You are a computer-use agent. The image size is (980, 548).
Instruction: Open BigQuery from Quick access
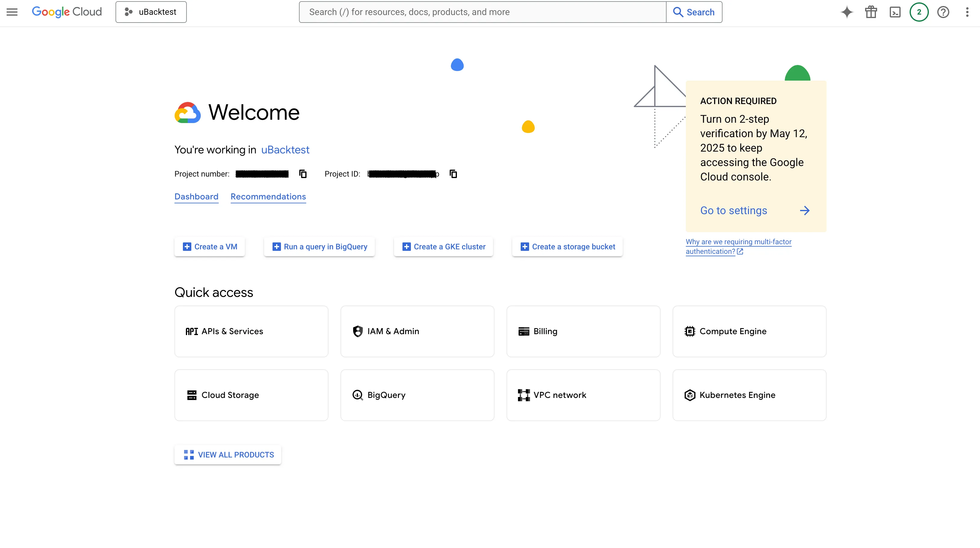[417, 395]
